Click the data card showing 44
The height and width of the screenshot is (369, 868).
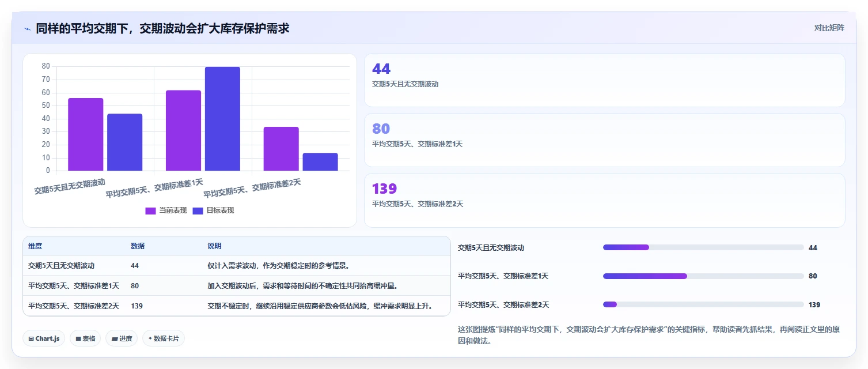(604, 80)
